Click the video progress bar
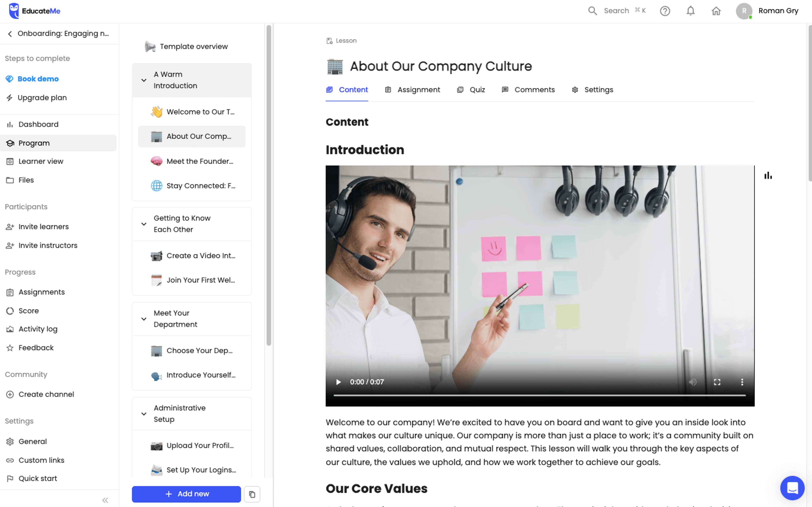The image size is (812, 507). [540, 395]
